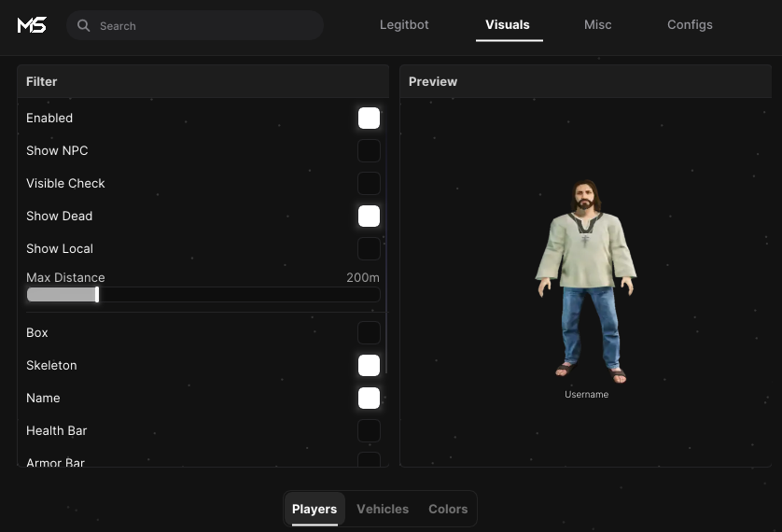
Task: Click the character model in Preview
Action: tap(586, 282)
